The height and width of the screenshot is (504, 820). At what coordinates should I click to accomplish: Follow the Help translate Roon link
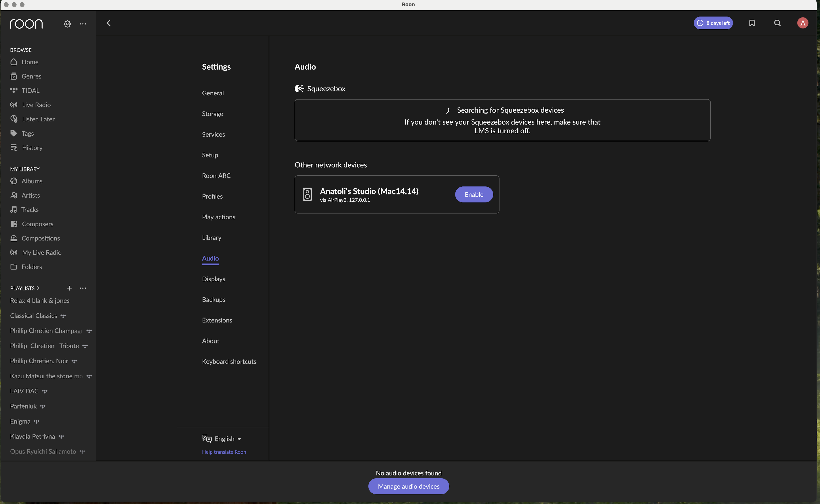[x=224, y=452]
